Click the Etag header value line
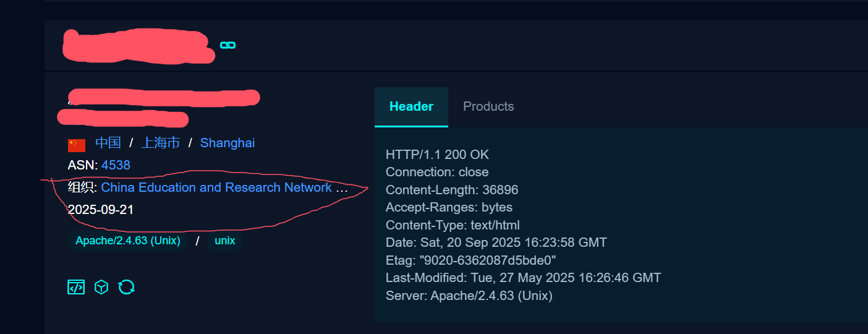868x334 pixels. [471, 260]
